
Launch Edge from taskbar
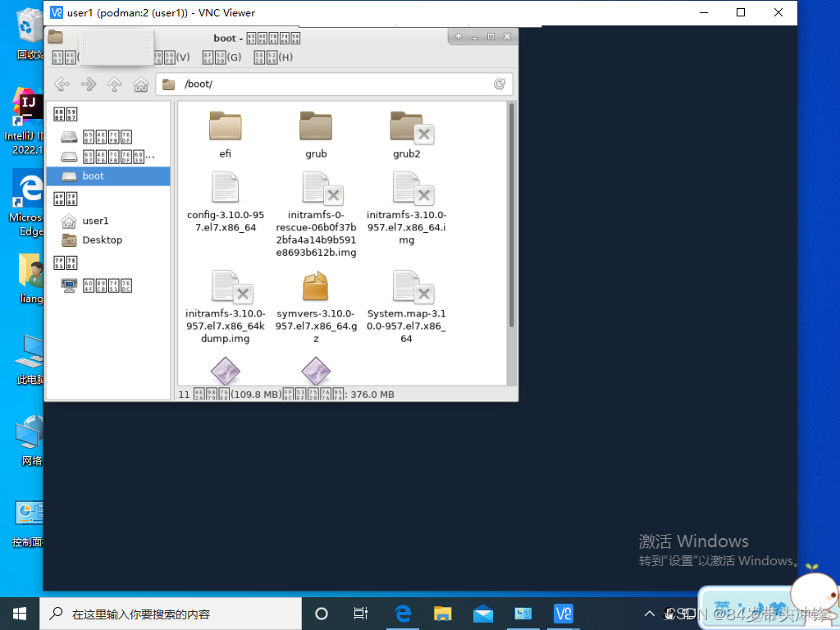[x=403, y=614]
